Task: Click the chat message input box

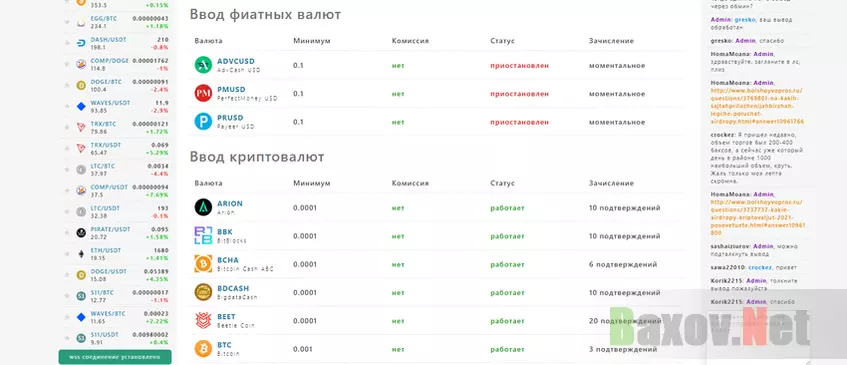Action: click(758, 336)
